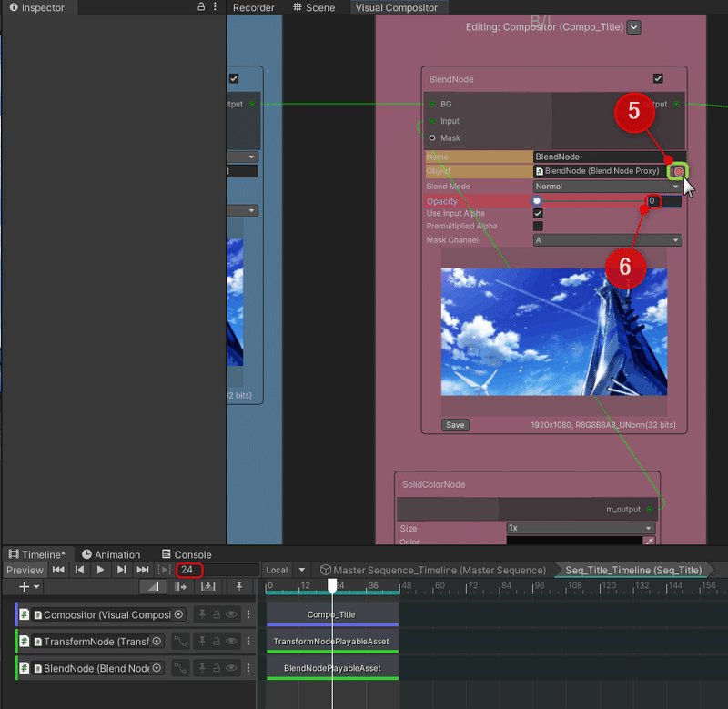The width and height of the screenshot is (728, 709).
Task: Open the Inspector lock icon
Action: 201,6
